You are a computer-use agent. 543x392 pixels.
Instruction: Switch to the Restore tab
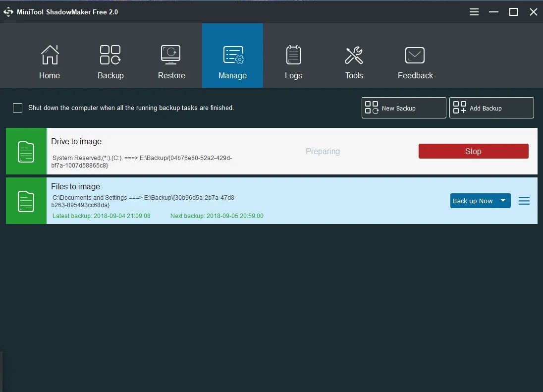tap(171, 62)
